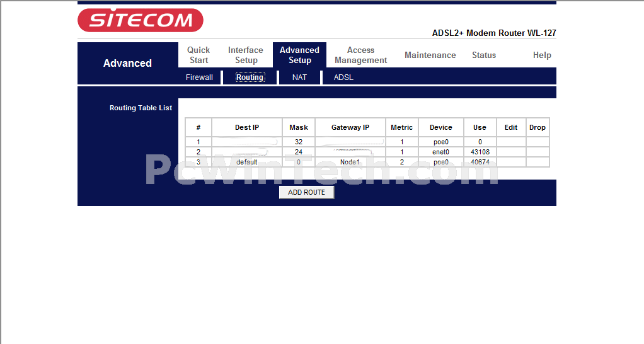Select mask value 32 in row 1
The height and width of the screenshot is (344, 644).
pos(299,142)
